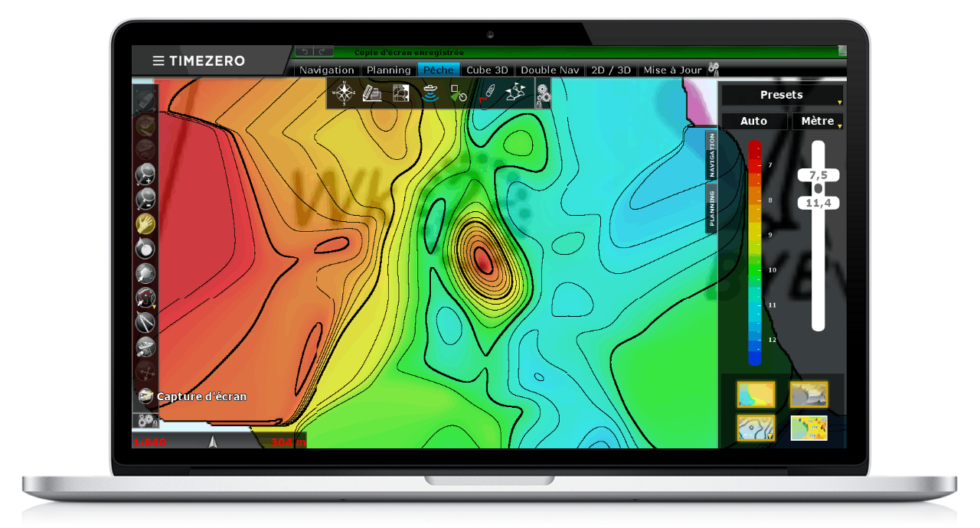Click the undo arrow button
The width and height of the screenshot is (980, 528).
pyautogui.click(x=305, y=52)
